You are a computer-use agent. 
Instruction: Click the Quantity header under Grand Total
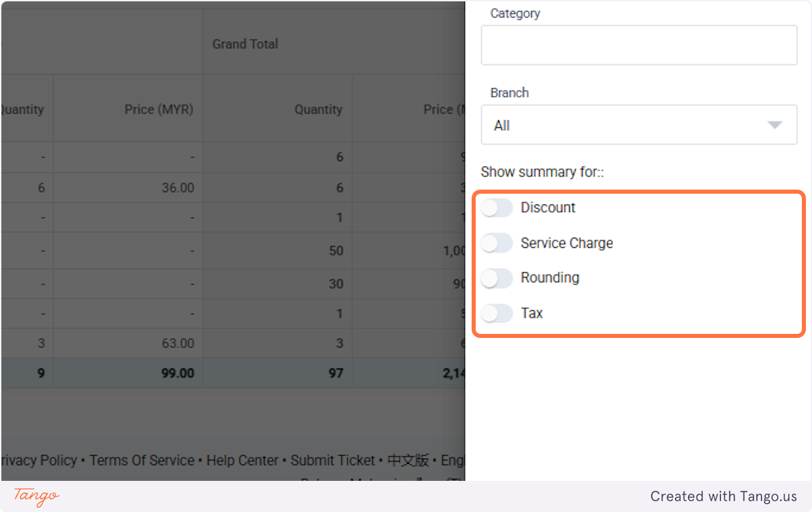click(x=277, y=109)
